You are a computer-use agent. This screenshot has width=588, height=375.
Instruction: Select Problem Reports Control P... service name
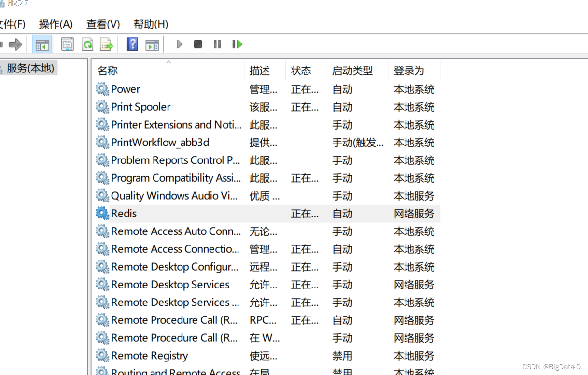click(176, 160)
